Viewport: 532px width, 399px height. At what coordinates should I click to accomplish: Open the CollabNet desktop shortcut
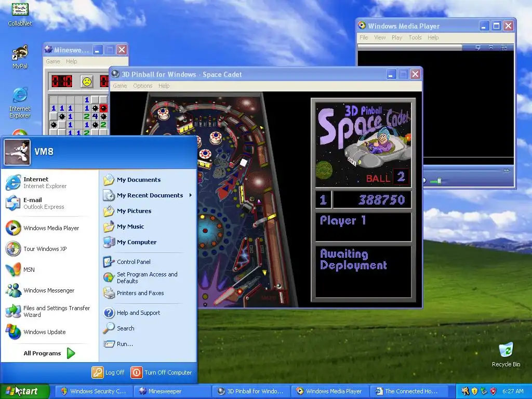click(20, 14)
